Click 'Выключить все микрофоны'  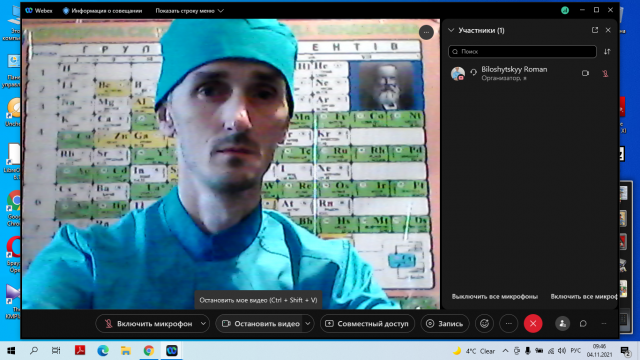pyautogui.click(x=495, y=296)
